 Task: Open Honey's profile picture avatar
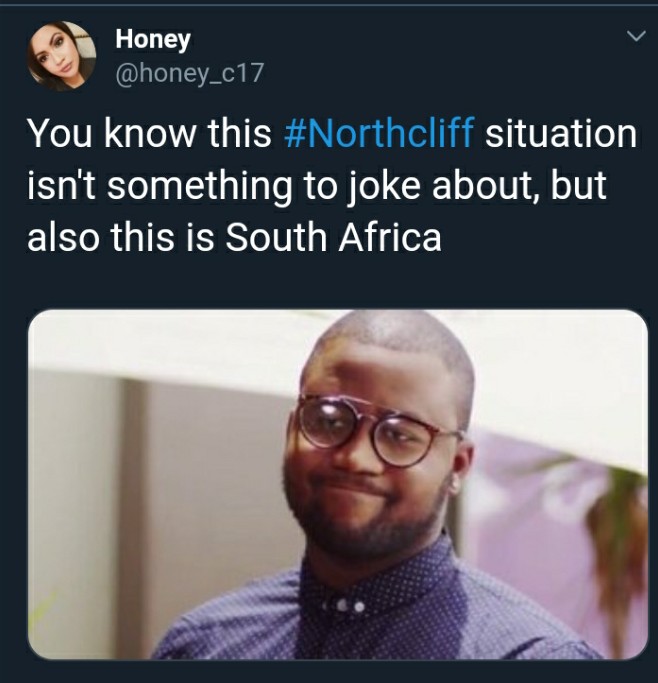pyautogui.click(x=61, y=56)
